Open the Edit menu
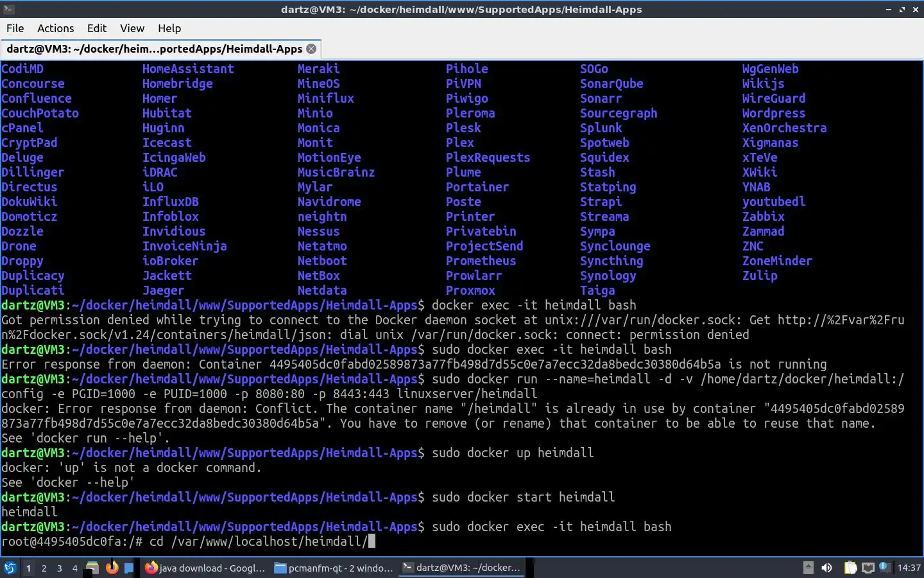 point(97,28)
